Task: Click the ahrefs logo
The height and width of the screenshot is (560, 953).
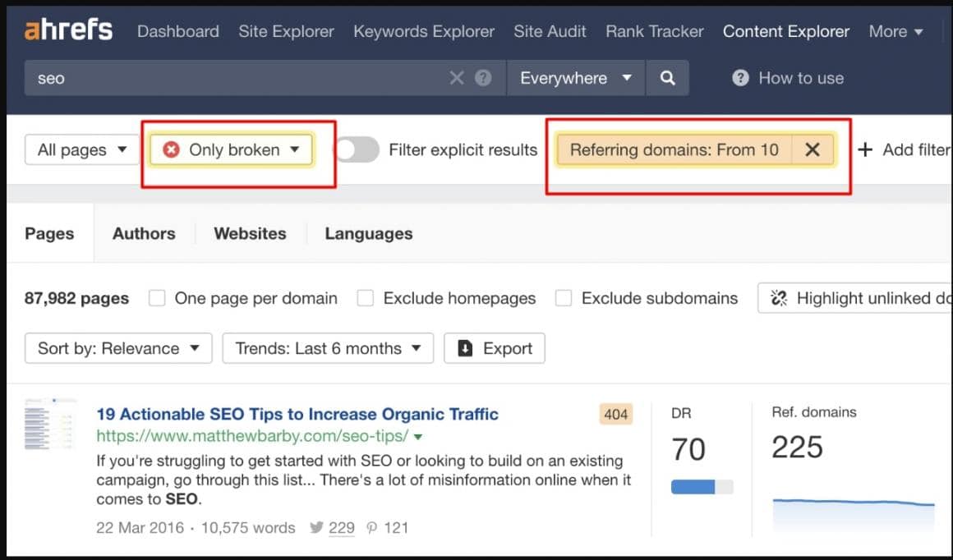Action: (68, 31)
